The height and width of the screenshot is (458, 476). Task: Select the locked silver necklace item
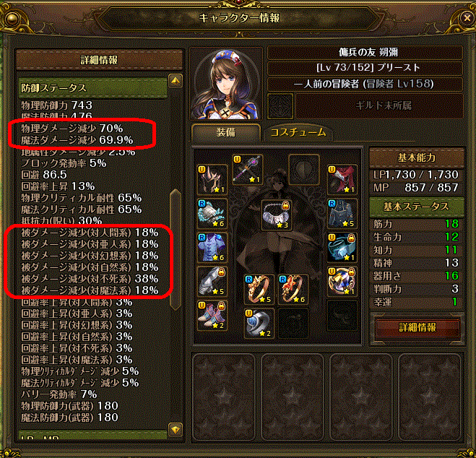(277, 215)
